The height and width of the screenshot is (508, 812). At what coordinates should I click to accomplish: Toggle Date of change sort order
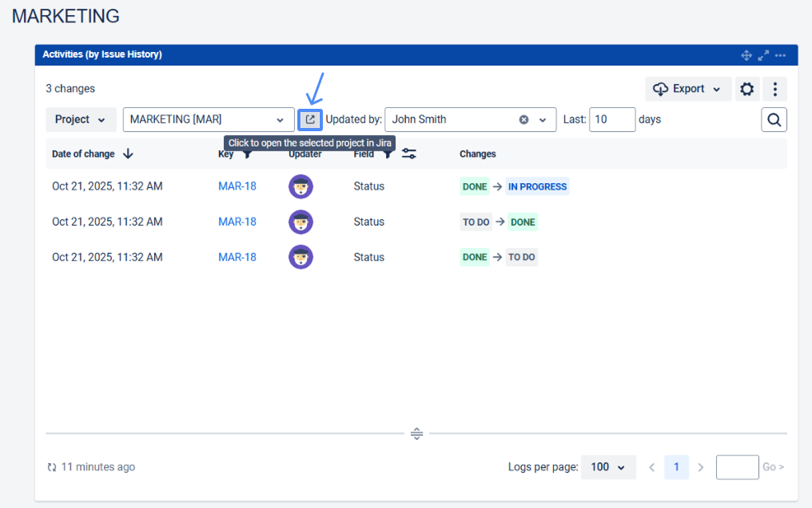point(128,154)
